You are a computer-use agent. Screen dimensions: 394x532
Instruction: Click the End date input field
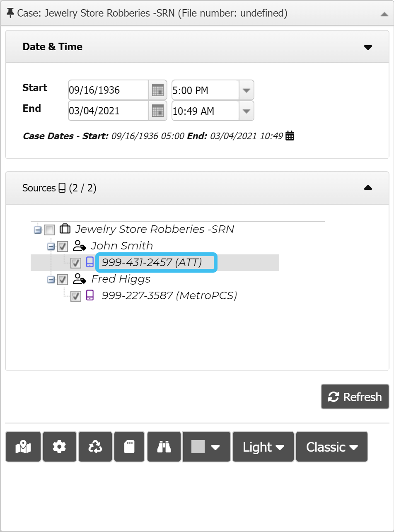(x=108, y=111)
